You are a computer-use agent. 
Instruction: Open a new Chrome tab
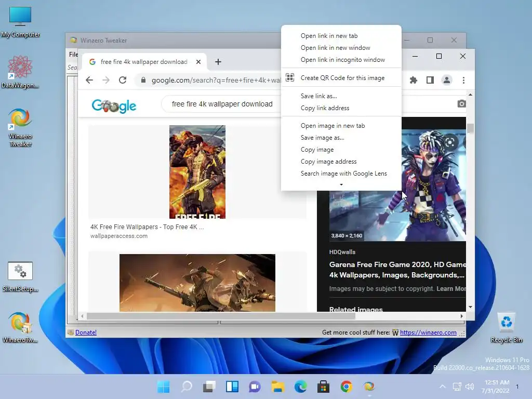218,62
